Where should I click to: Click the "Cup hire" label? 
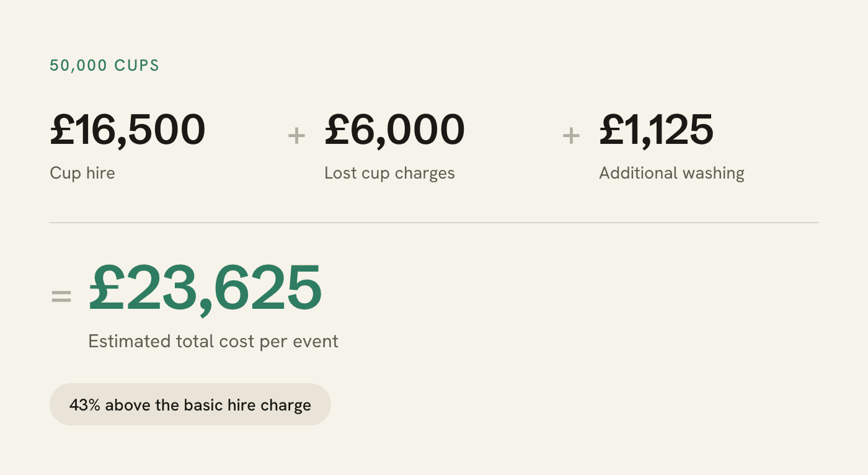click(82, 173)
